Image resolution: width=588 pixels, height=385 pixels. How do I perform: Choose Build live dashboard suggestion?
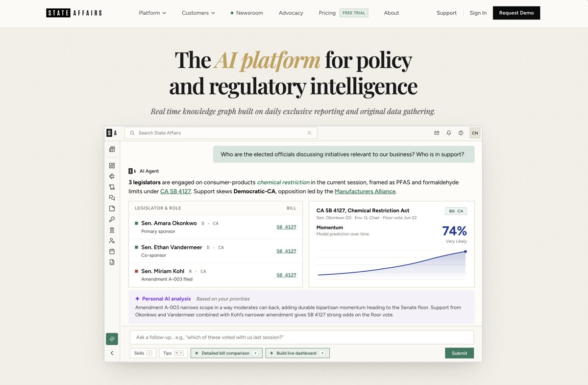[297, 353]
